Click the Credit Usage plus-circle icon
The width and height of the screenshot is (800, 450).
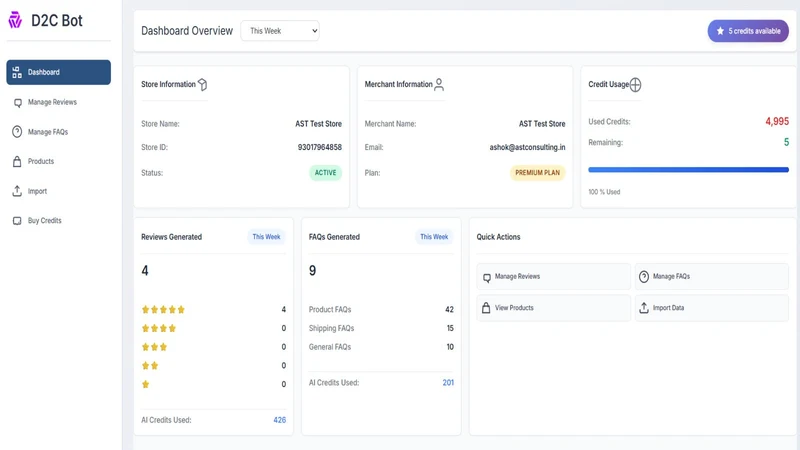(x=635, y=85)
